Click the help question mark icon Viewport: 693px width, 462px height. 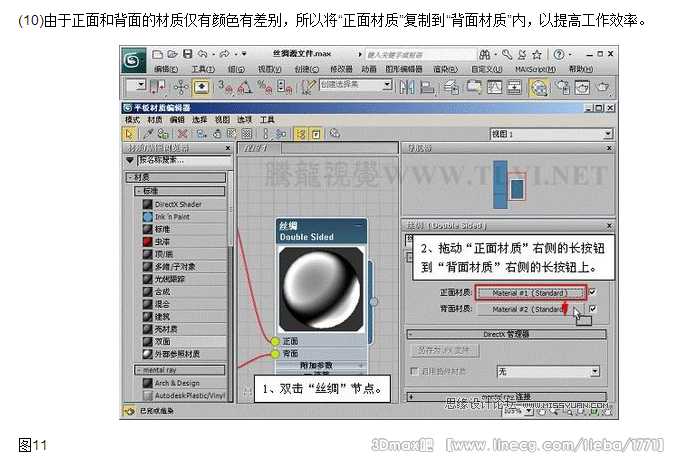(x=559, y=54)
